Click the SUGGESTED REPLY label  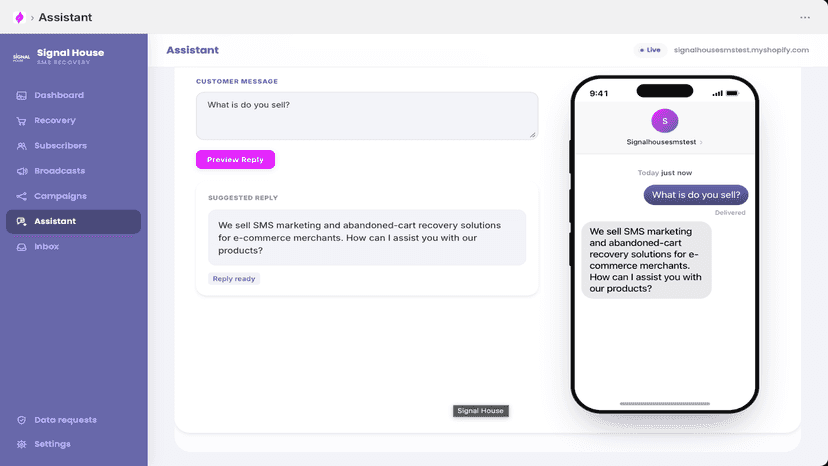[243, 198]
